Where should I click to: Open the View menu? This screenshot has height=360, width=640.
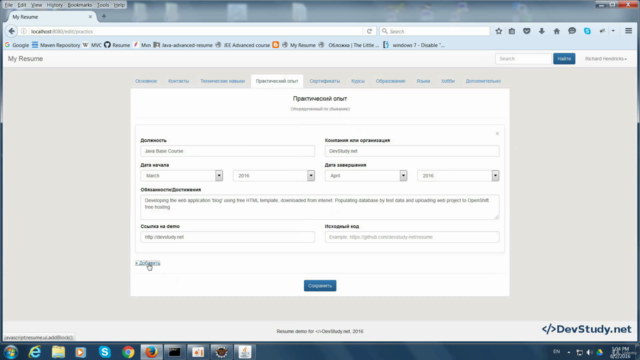pos(36,5)
